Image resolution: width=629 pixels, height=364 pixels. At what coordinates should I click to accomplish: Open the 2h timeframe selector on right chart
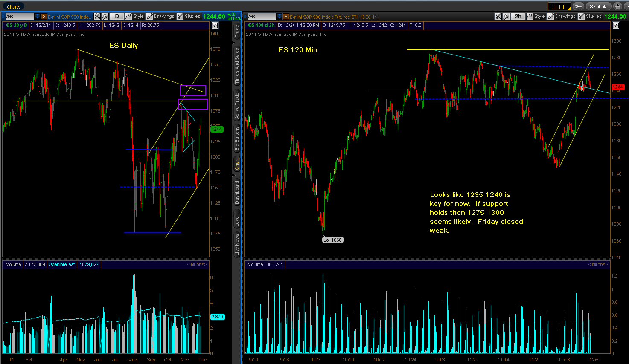518,16
